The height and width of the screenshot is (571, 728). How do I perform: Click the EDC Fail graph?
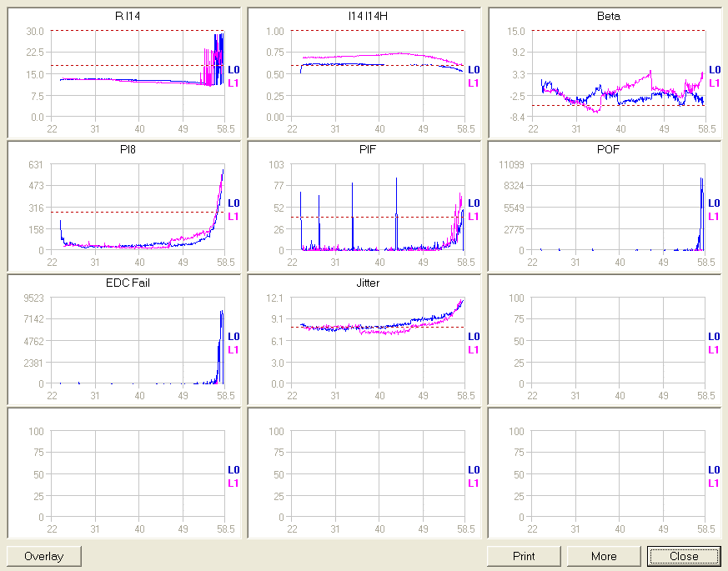138,341
